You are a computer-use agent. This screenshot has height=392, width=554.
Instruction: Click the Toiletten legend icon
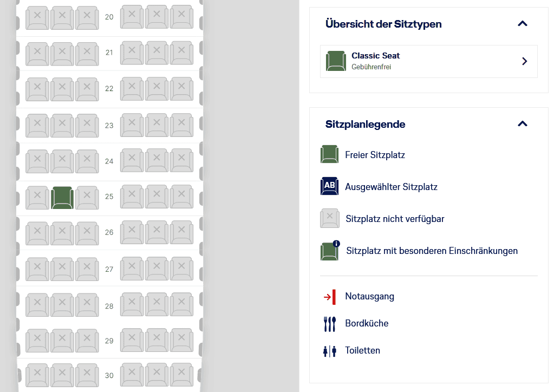(x=329, y=351)
